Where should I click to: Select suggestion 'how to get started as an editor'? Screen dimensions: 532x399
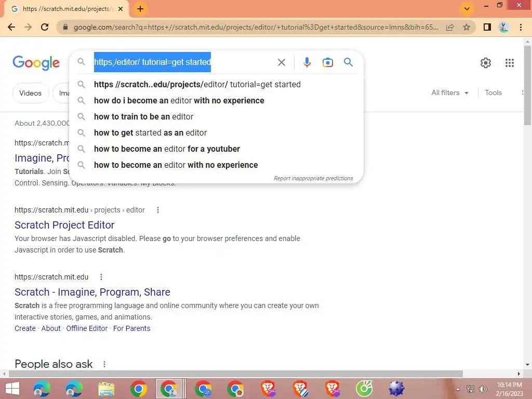click(x=217, y=132)
